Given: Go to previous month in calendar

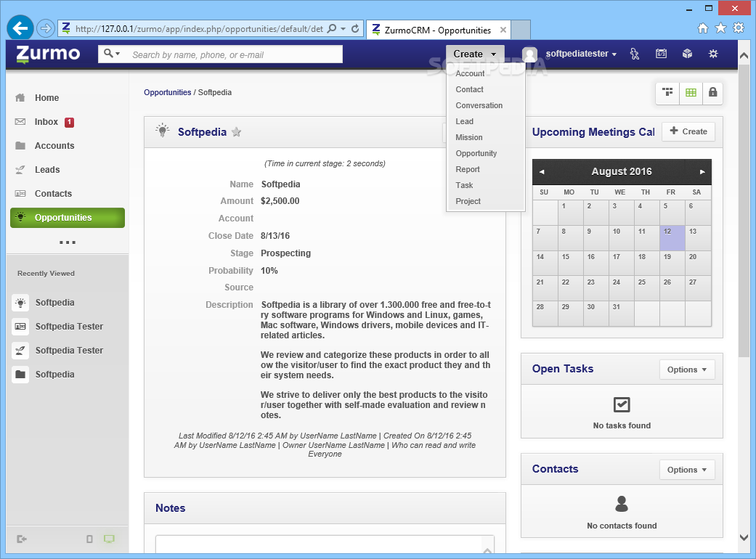Looking at the screenshot, I should [542, 172].
